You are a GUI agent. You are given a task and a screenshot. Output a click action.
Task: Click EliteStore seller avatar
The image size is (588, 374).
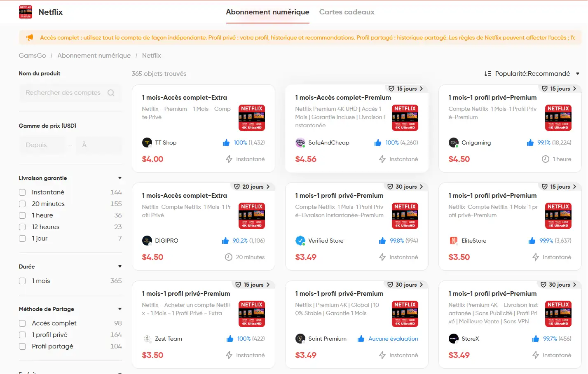click(x=454, y=241)
